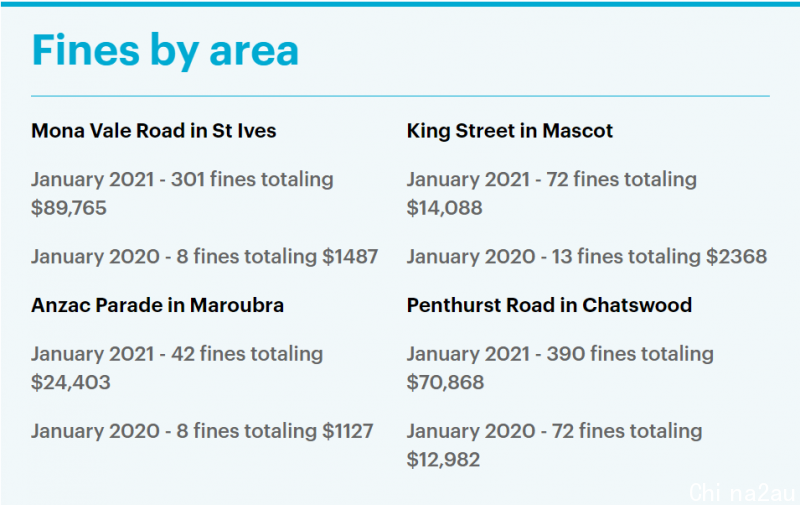Click the "January 2021 - 72 fines totaling" line
This screenshot has height=505, width=800.
[x=552, y=180]
